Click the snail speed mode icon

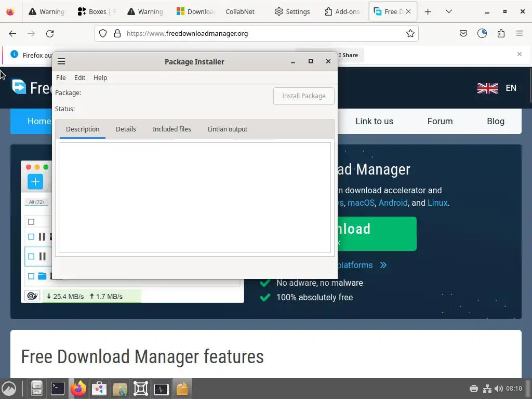[x=32, y=296]
